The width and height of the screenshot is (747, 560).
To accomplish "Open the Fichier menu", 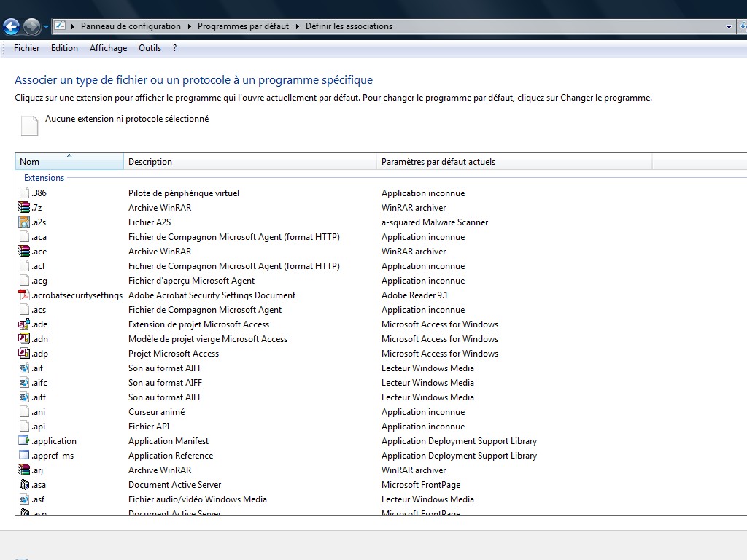I will [x=27, y=48].
